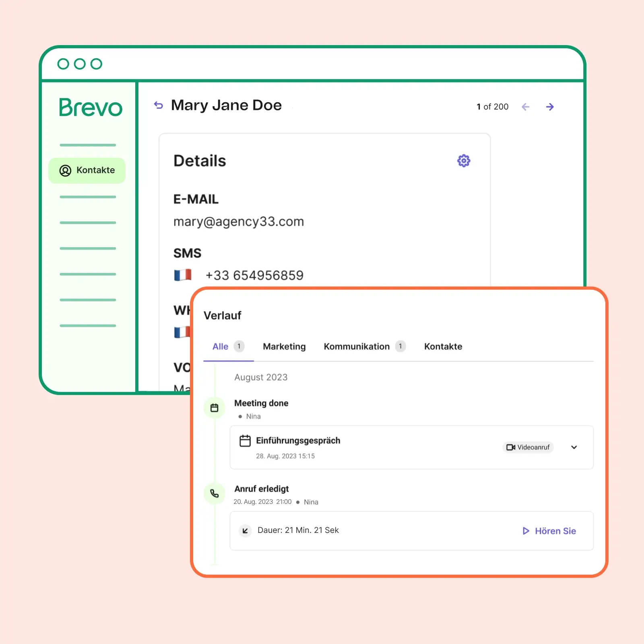Click the incoming call arrow icon

click(x=245, y=530)
